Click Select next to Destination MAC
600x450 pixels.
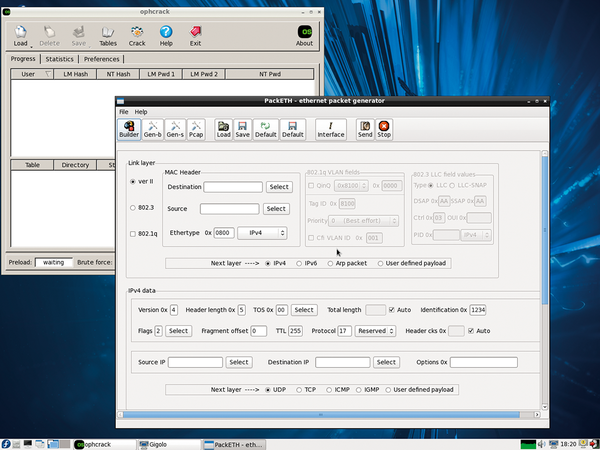click(x=278, y=186)
